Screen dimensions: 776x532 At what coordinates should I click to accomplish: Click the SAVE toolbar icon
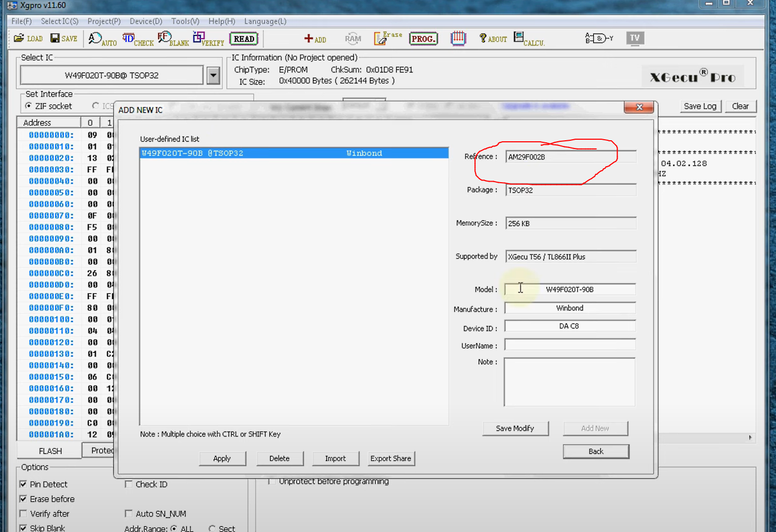64,38
